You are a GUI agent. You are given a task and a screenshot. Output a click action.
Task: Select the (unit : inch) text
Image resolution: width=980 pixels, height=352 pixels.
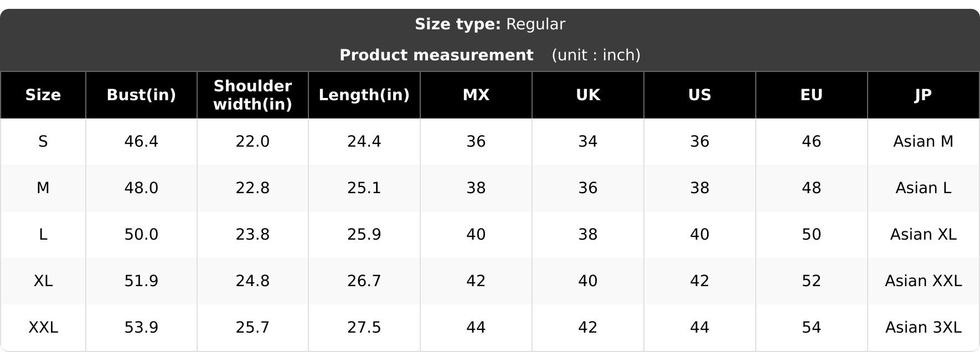pyautogui.click(x=596, y=55)
